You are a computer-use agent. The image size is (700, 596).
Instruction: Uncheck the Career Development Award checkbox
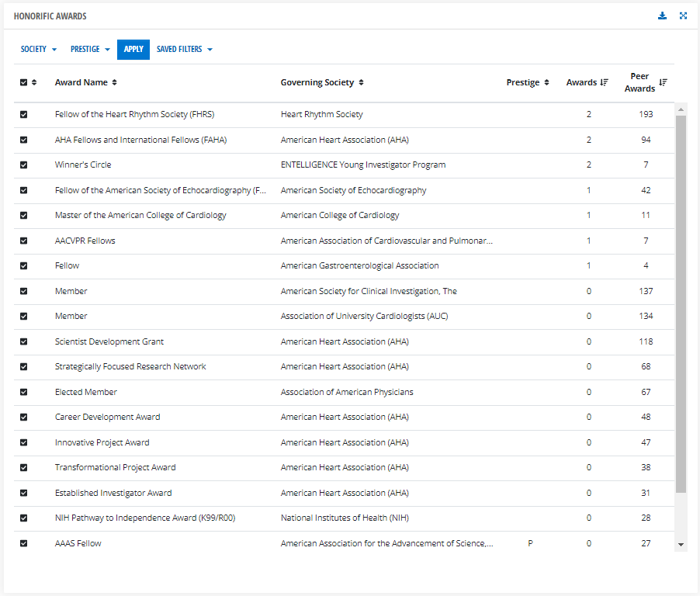(x=23, y=417)
